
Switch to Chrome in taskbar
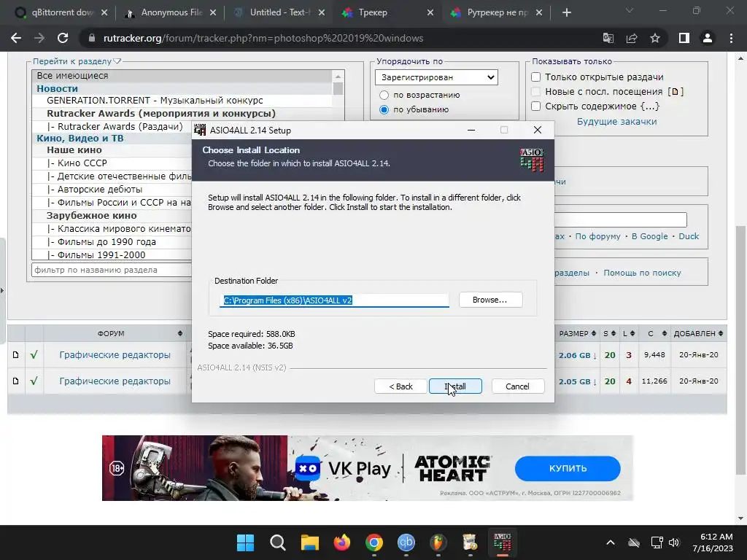pyautogui.click(x=374, y=542)
